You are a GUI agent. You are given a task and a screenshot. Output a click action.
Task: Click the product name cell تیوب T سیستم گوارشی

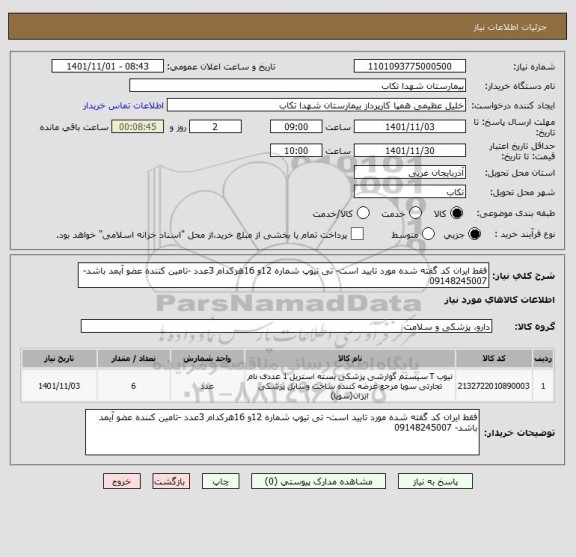click(350, 386)
